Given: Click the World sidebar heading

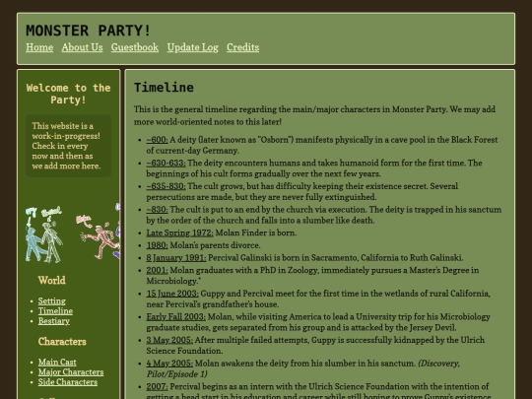Looking at the screenshot, I should pyautogui.click(x=51, y=280).
